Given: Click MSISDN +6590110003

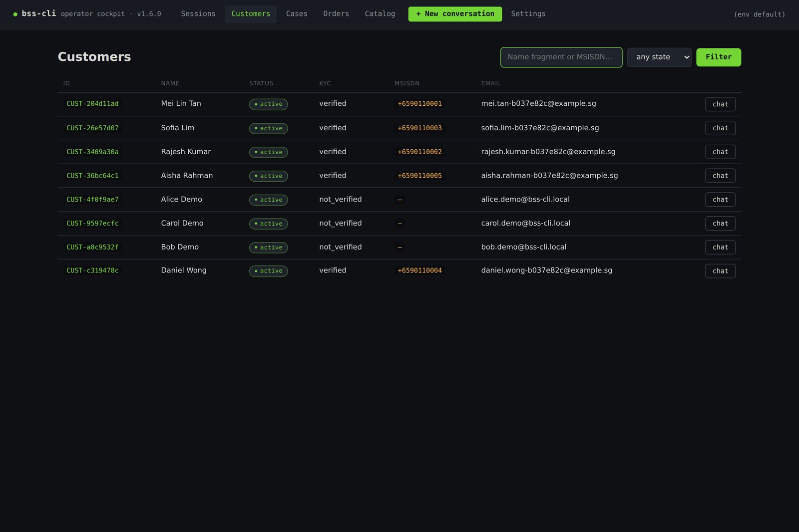Looking at the screenshot, I should (x=419, y=128).
